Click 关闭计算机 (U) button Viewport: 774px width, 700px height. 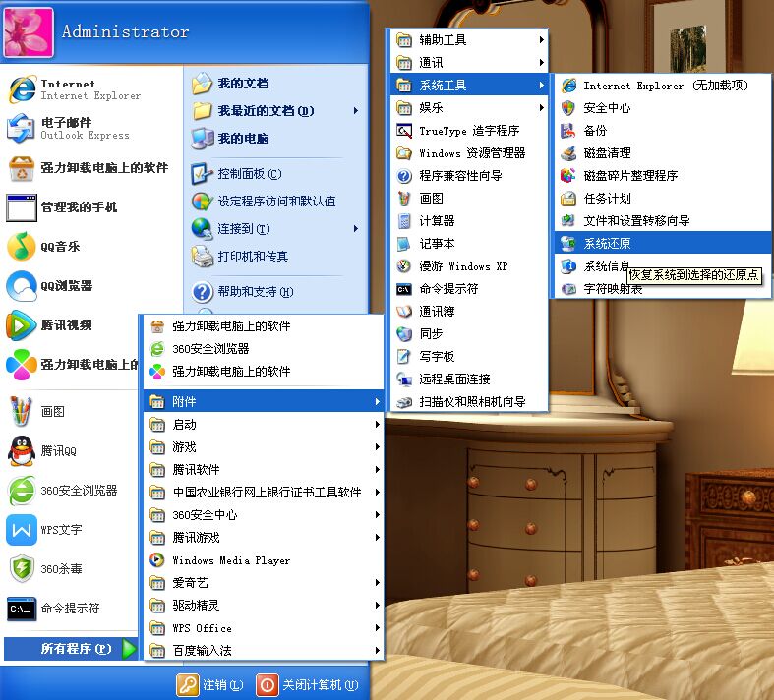coord(308,684)
